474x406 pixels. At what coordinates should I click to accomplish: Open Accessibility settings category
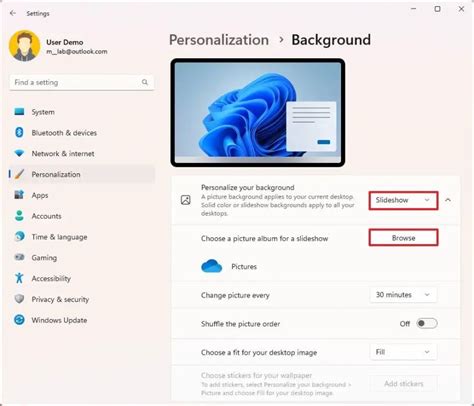click(82, 278)
